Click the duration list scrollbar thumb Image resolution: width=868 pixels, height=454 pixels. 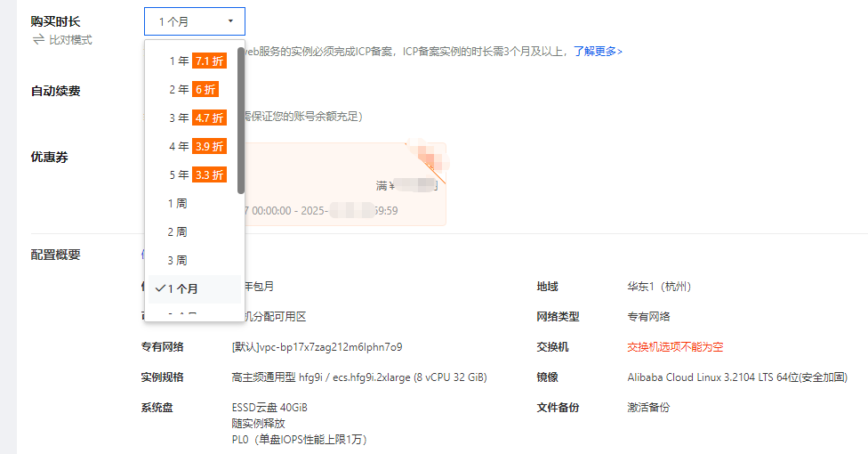pyautogui.click(x=241, y=116)
